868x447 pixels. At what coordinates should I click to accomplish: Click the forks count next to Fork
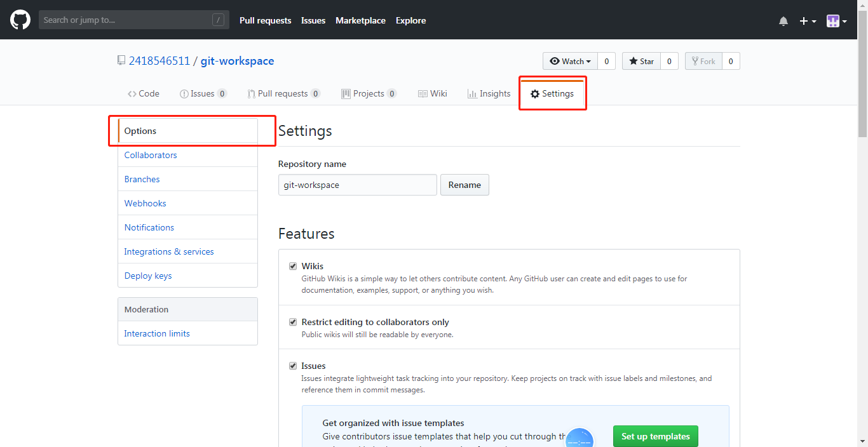click(731, 61)
